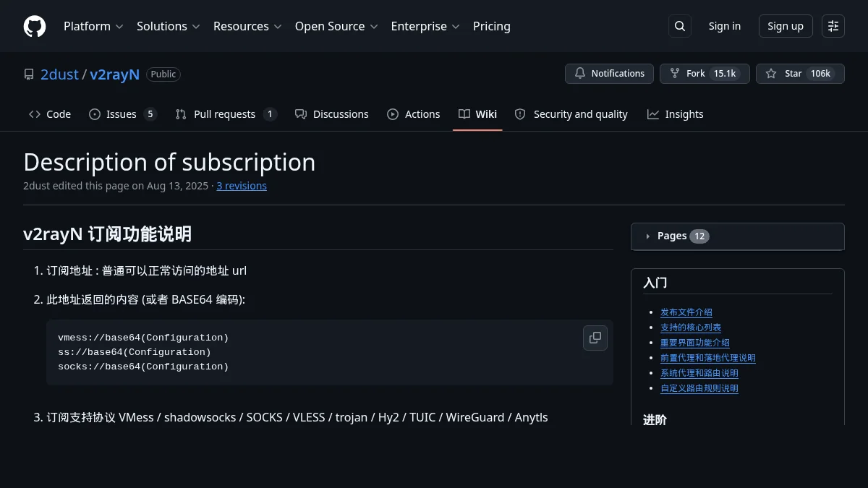Screen dimensions: 868x488
Task: Expand the Open Source menu
Action: (x=336, y=26)
